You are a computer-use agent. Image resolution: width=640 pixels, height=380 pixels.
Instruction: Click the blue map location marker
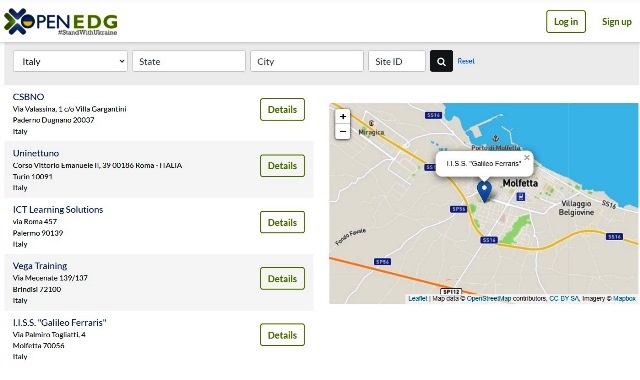tap(484, 192)
